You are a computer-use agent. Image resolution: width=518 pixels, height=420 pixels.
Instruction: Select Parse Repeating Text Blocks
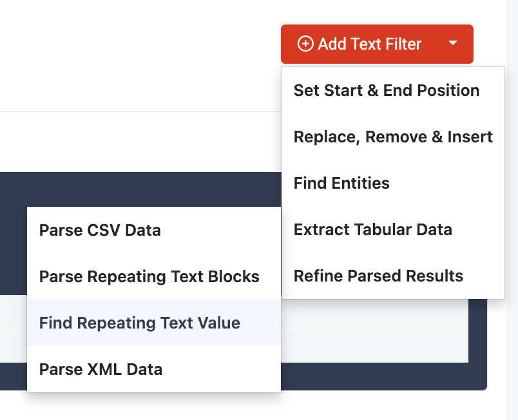149,276
